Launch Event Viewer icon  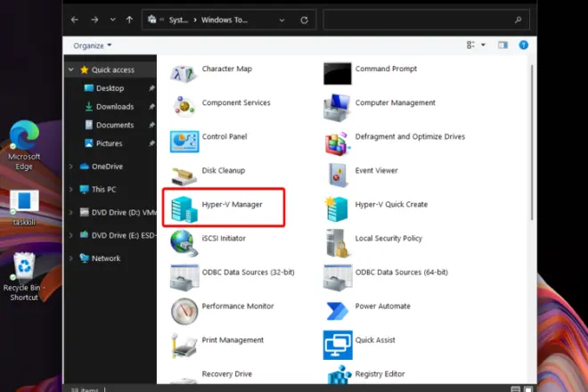click(337, 175)
